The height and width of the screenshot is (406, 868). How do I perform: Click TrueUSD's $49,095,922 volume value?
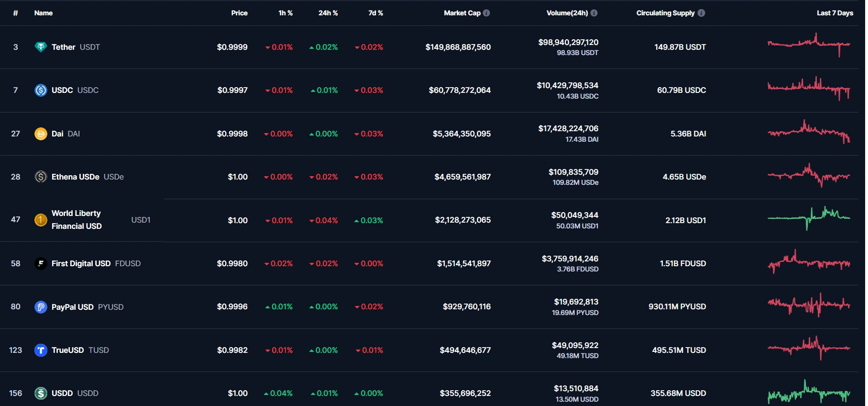(575, 345)
